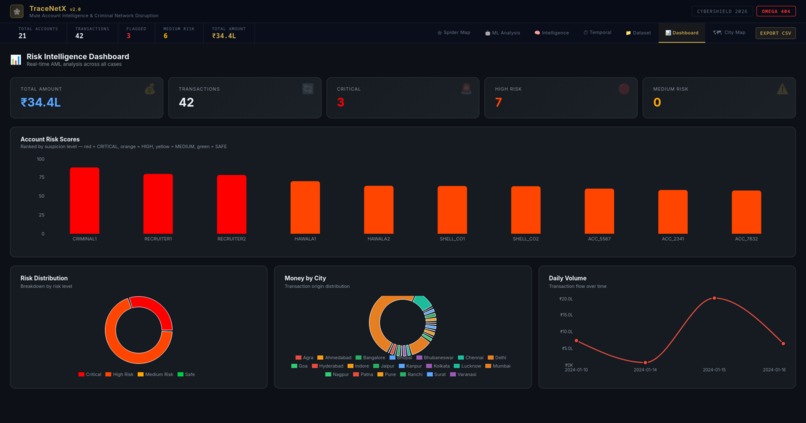The width and height of the screenshot is (806, 423).
Task: Click the money bag icon on Total Amount card
Action: pyautogui.click(x=150, y=89)
